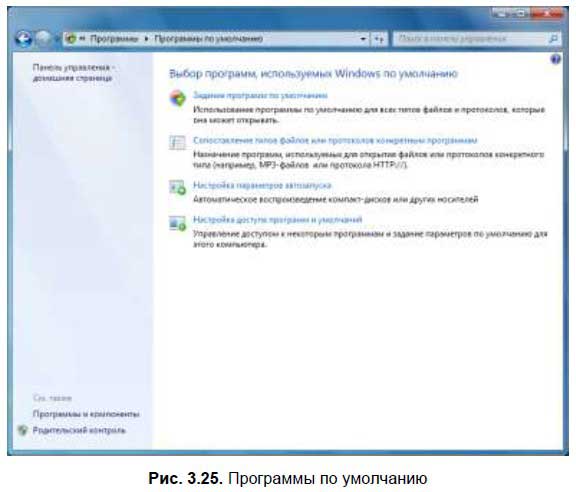576x492 pixels.
Task: Open Задание программ по умолчанию link
Action: click(260, 96)
